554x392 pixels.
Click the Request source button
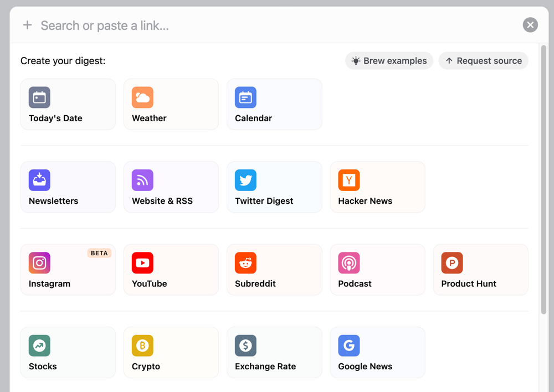(x=483, y=61)
